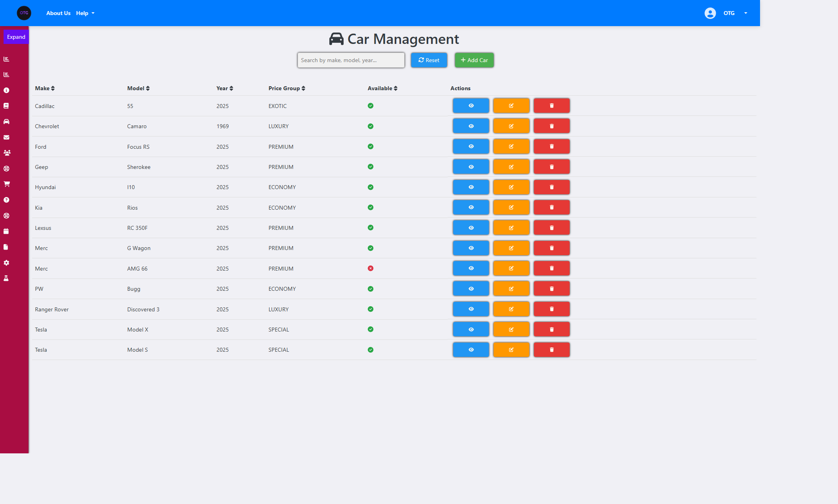Open the car icon in sidebar
Viewport: 838px width, 504px height.
click(6, 121)
